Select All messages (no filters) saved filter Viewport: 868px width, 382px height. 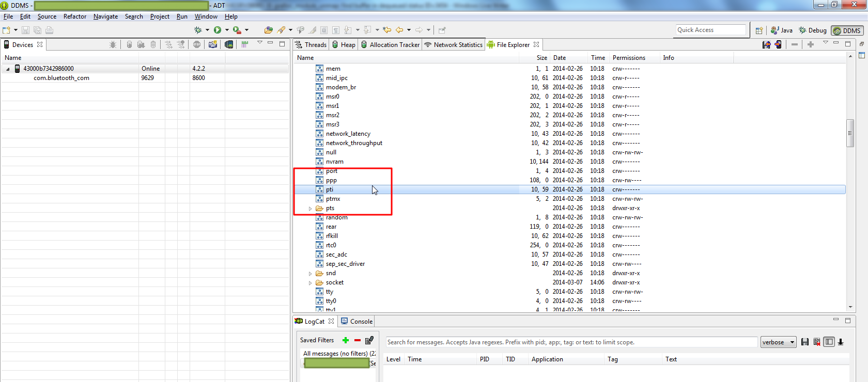(x=339, y=354)
